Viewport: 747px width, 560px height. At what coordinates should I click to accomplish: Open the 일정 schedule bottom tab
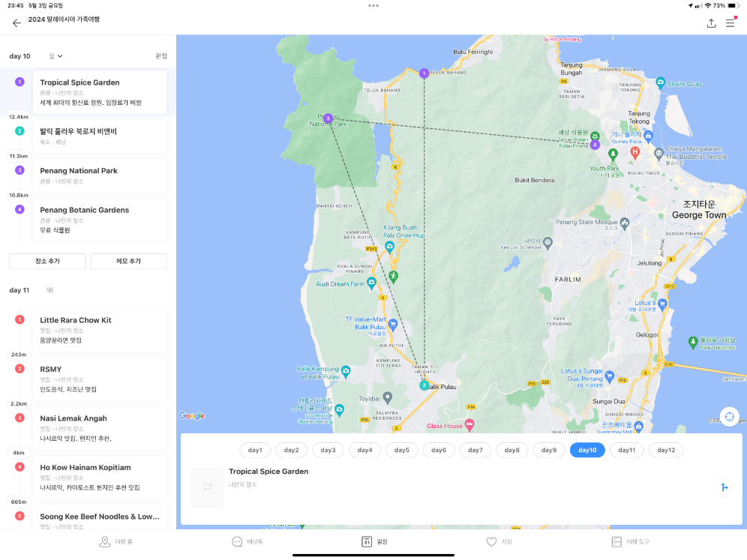(374, 542)
